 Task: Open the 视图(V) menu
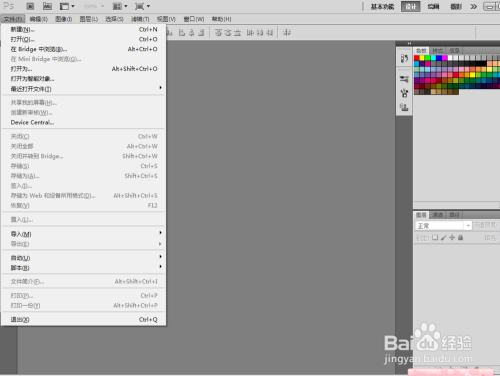tap(166, 19)
